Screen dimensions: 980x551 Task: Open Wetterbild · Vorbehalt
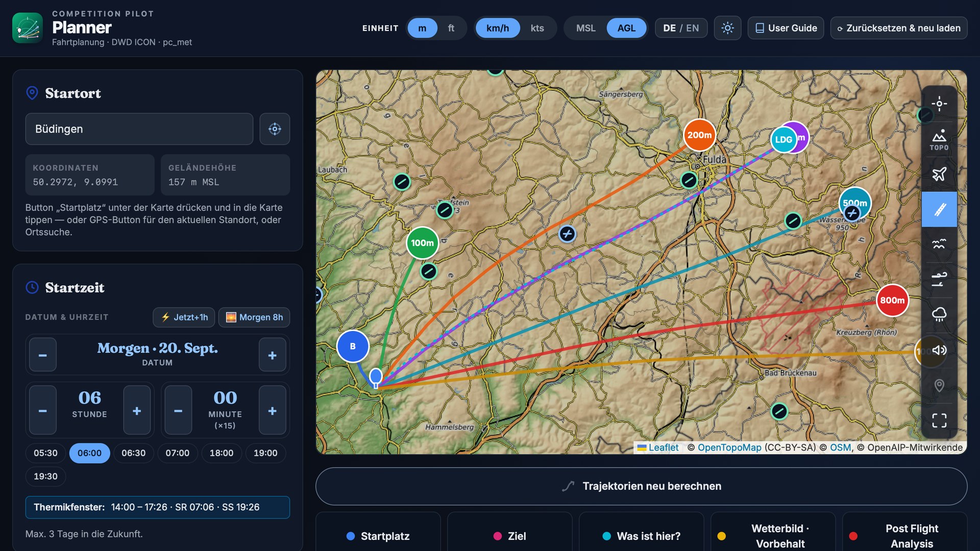coord(773,536)
